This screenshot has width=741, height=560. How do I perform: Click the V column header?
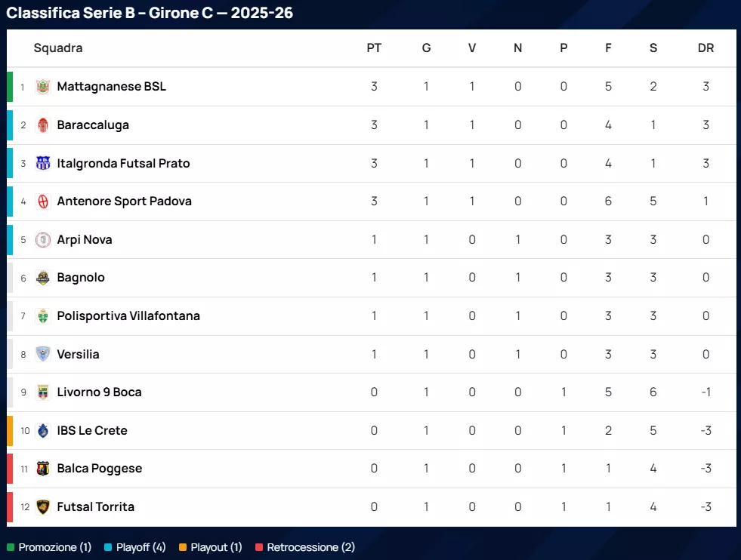(x=472, y=48)
